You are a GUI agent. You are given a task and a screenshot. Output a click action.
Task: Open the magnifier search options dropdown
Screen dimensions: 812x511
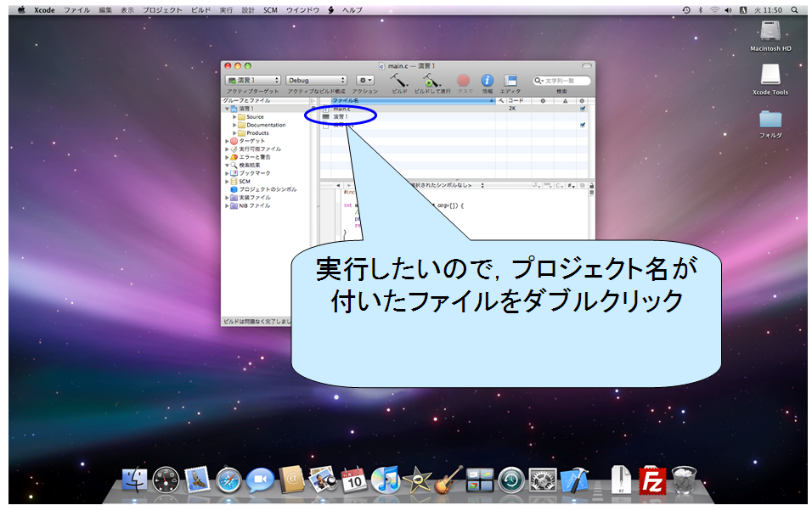coord(539,81)
